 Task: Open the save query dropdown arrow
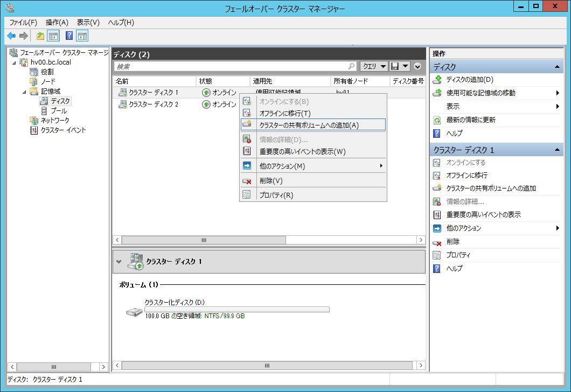405,66
